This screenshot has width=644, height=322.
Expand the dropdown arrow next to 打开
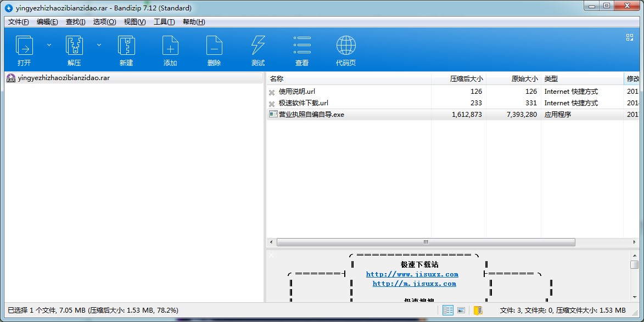point(49,45)
